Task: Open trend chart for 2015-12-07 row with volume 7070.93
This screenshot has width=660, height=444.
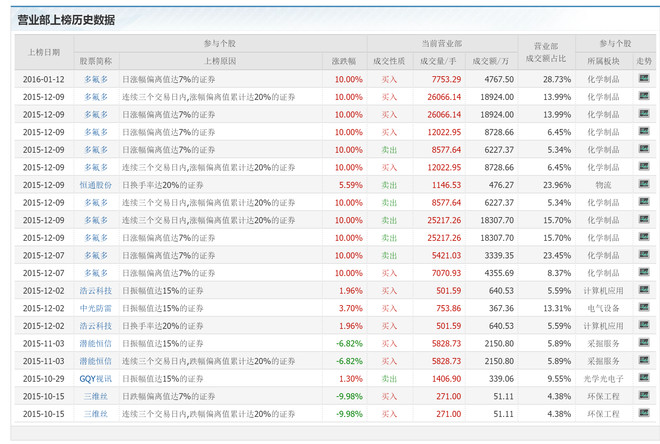Action: (x=644, y=273)
